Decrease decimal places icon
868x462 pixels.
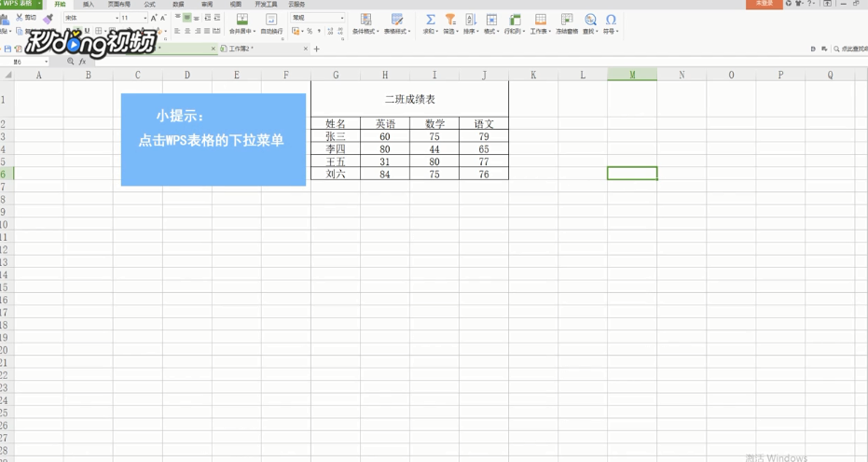tap(340, 31)
